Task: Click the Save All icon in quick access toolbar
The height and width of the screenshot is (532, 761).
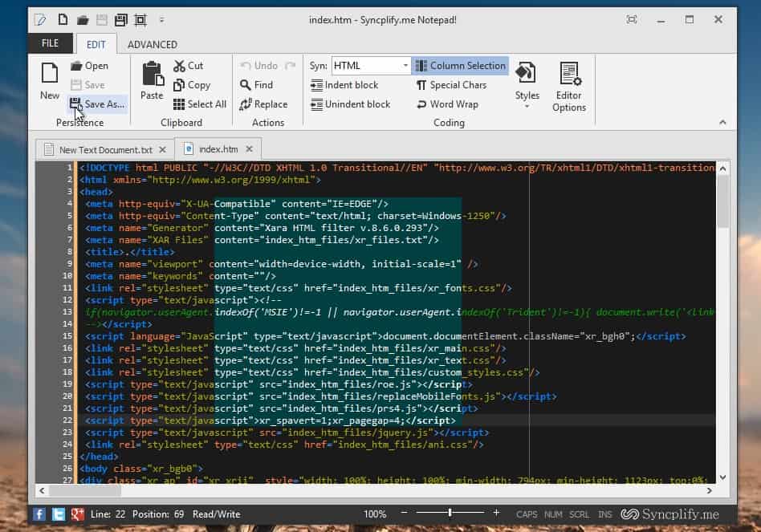Action: point(120,20)
